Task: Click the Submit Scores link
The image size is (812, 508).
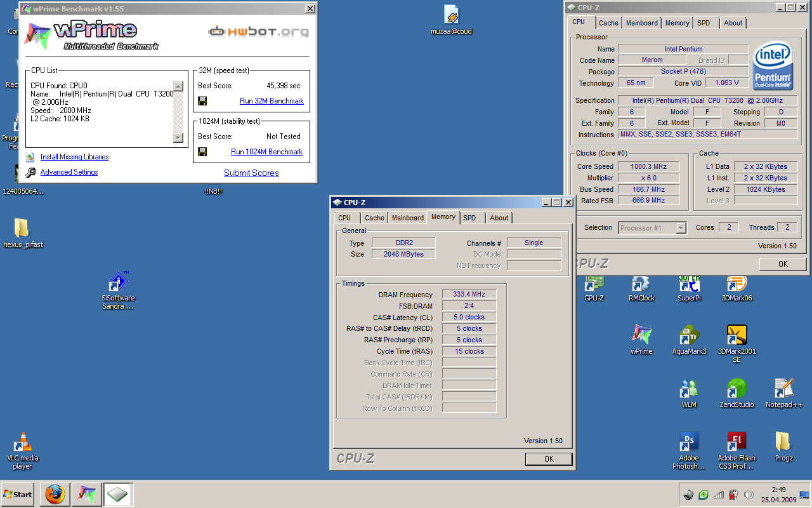Action: coord(251,173)
